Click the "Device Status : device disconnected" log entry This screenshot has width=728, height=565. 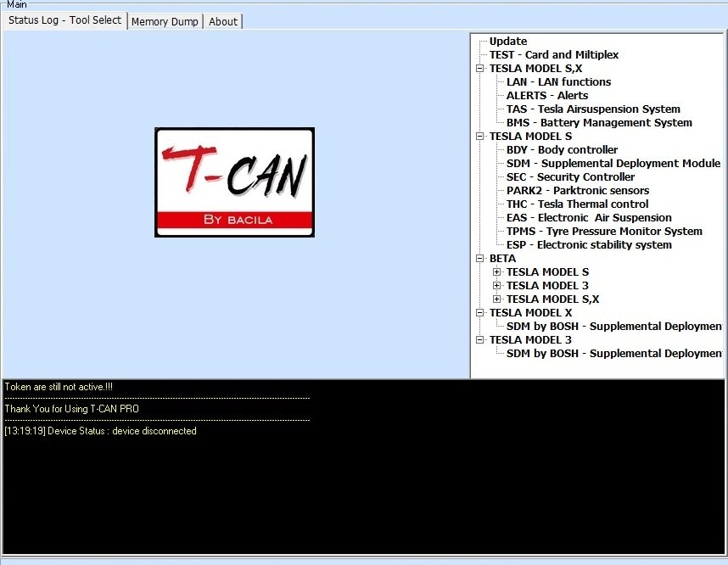pyautogui.click(x=100, y=431)
